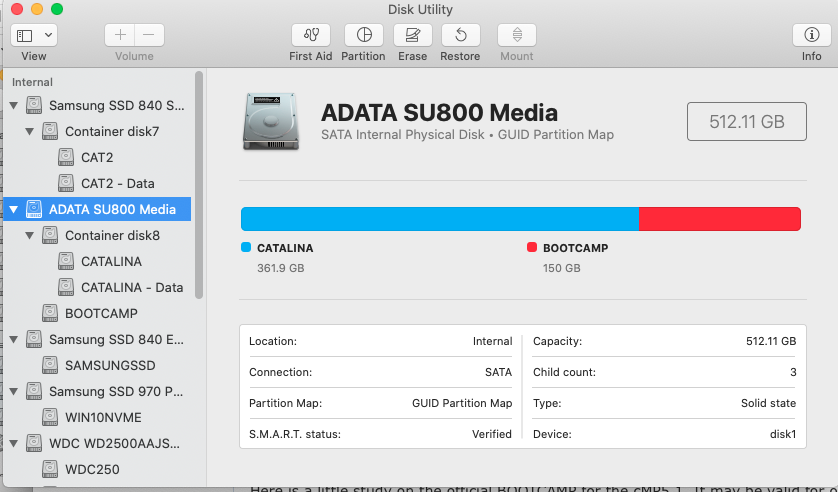The width and height of the screenshot is (838, 492).
Task: Select the WIN10NVME volume icon
Action: click(x=50, y=417)
